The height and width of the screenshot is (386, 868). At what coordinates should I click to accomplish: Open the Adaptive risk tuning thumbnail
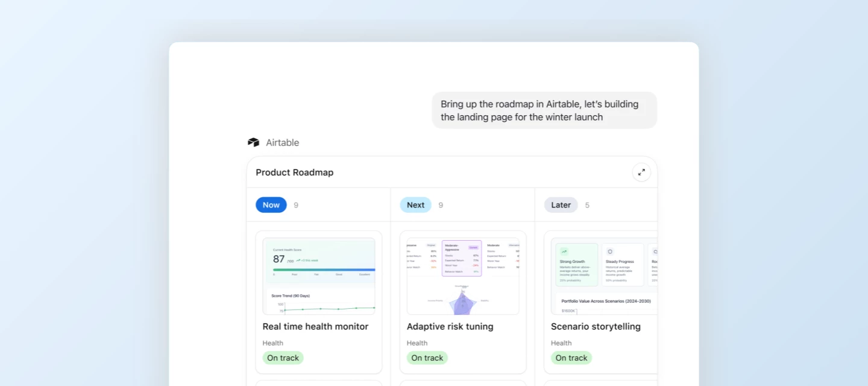click(x=463, y=276)
